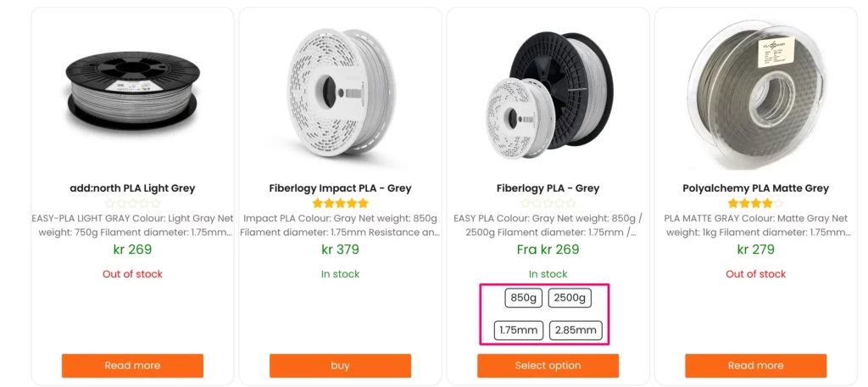Click Select option for Fiberlogy PLA Grey
The width and height of the screenshot is (868, 387).
click(x=548, y=366)
